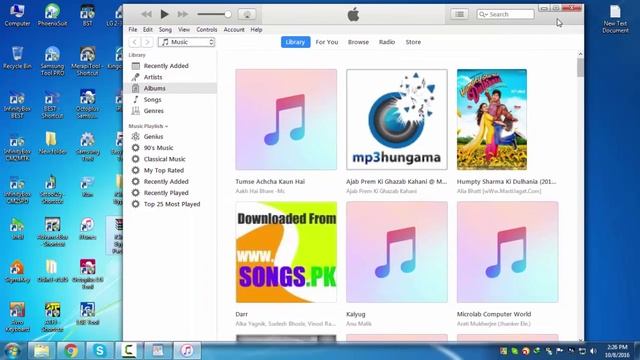The width and height of the screenshot is (640, 360).
Task: Click the Microlab Computer World album artwork
Action: (508, 252)
